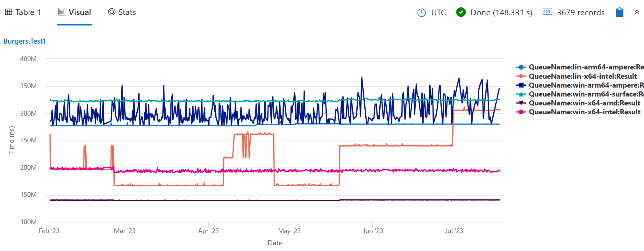
Task: Click the Stats target icon
Action: tap(111, 12)
